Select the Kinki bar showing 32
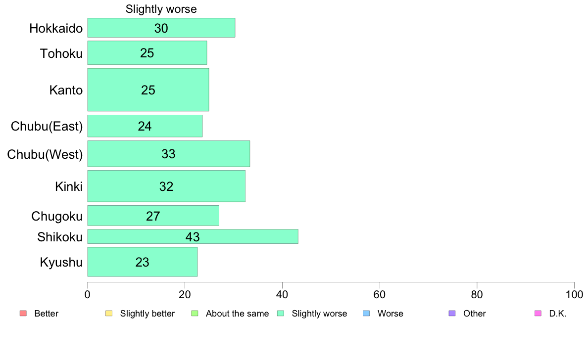The height and width of the screenshot is (364, 588). 166,186
